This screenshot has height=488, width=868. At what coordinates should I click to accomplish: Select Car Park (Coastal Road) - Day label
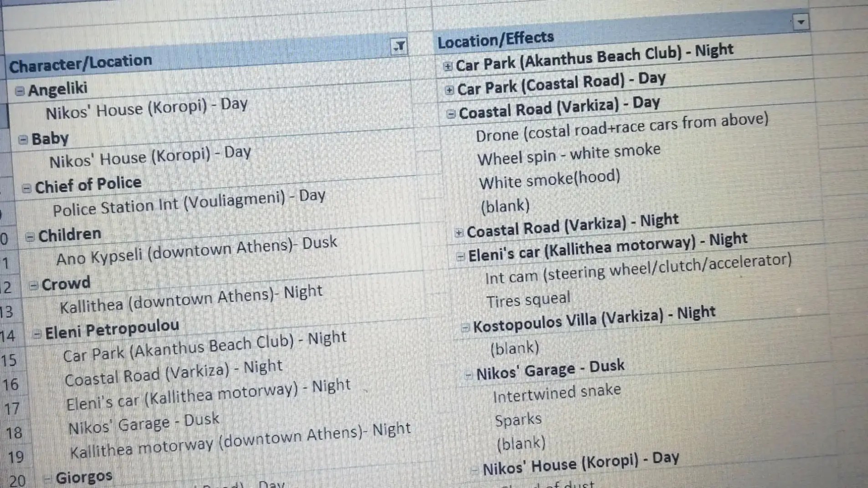click(562, 84)
